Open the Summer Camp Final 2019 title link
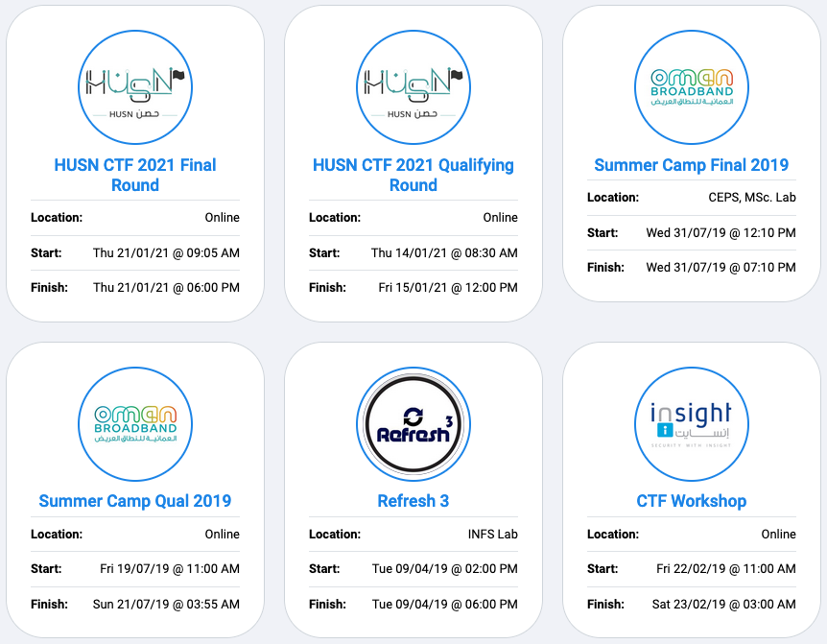Screen dimensions: 827x644 (x=691, y=165)
